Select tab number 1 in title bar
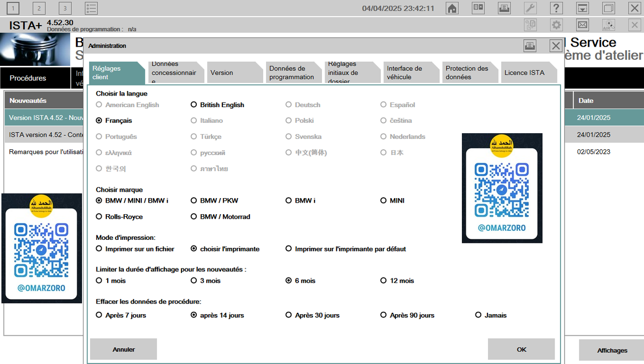The width and height of the screenshot is (644, 364). click(x=13, y=8)
